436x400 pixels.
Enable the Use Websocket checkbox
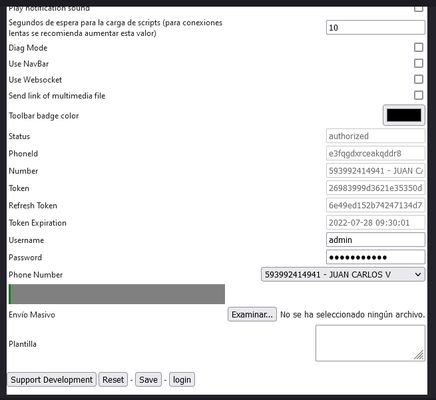click(418, 79)
